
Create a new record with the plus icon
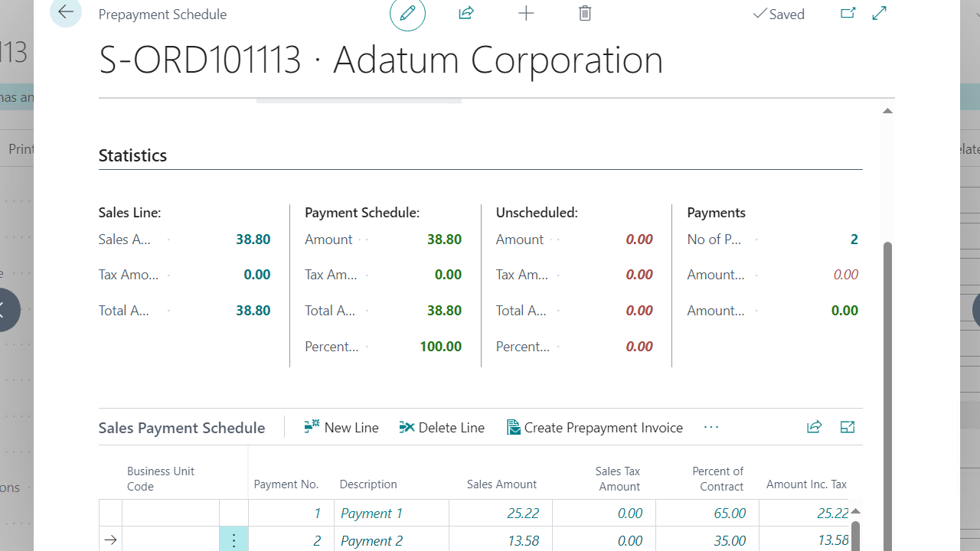526,13
